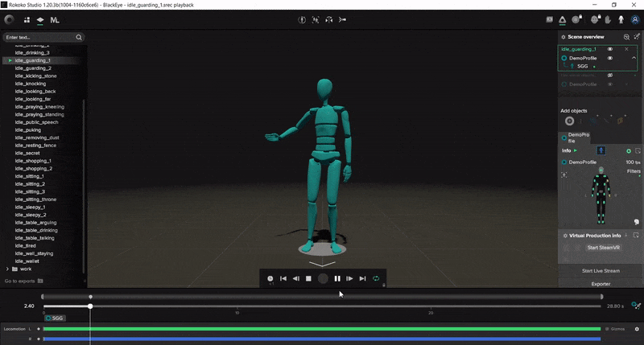This screenshot has height=345, width=644.
Task: Expand the Virtual Production info section
Action: coord(564,236)
